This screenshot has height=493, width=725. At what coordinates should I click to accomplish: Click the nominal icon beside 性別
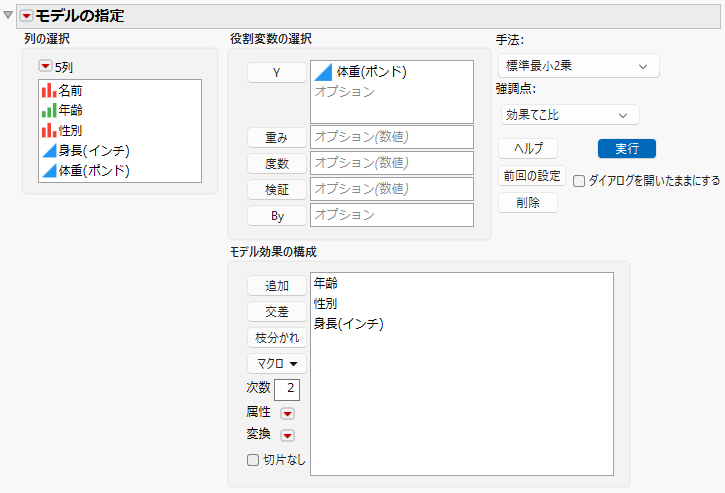point(49,130)
